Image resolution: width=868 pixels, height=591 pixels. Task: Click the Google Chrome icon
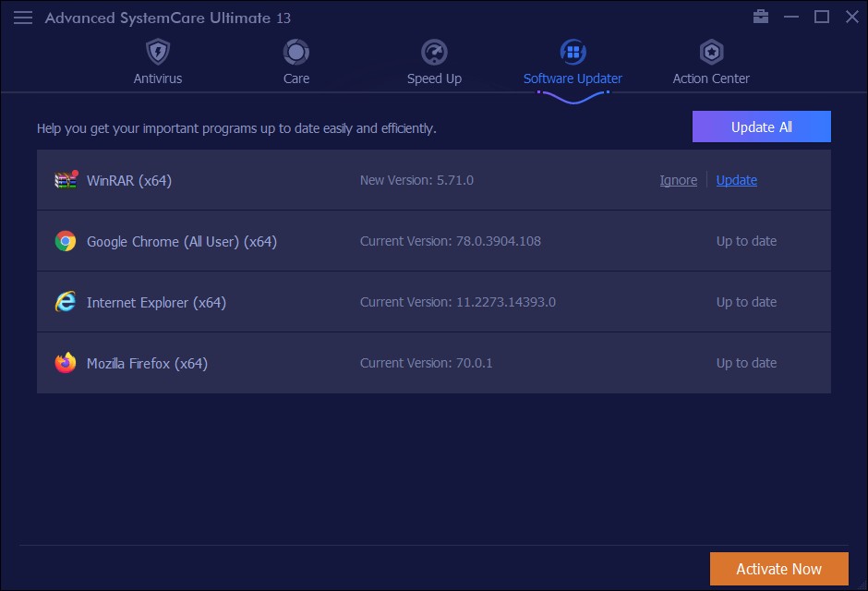66,240
